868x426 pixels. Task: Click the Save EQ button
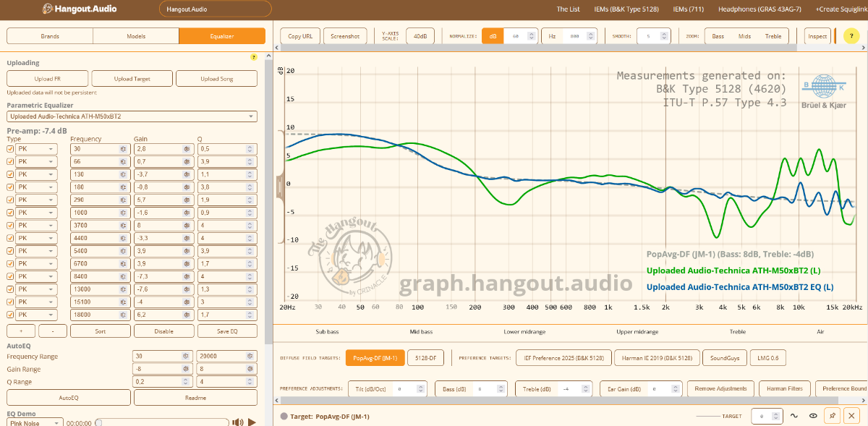(x=227, y=331)
